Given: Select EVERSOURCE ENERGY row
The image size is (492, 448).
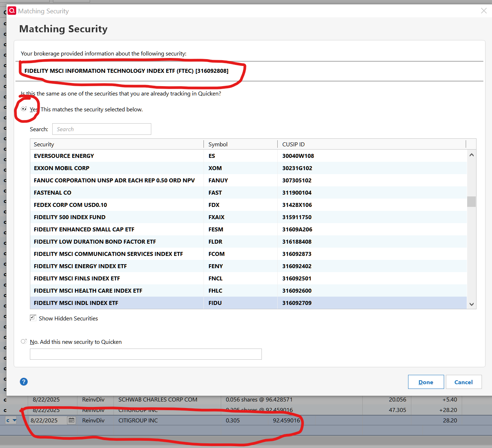Looking at the screenshot, I should (x=249, y=156).
